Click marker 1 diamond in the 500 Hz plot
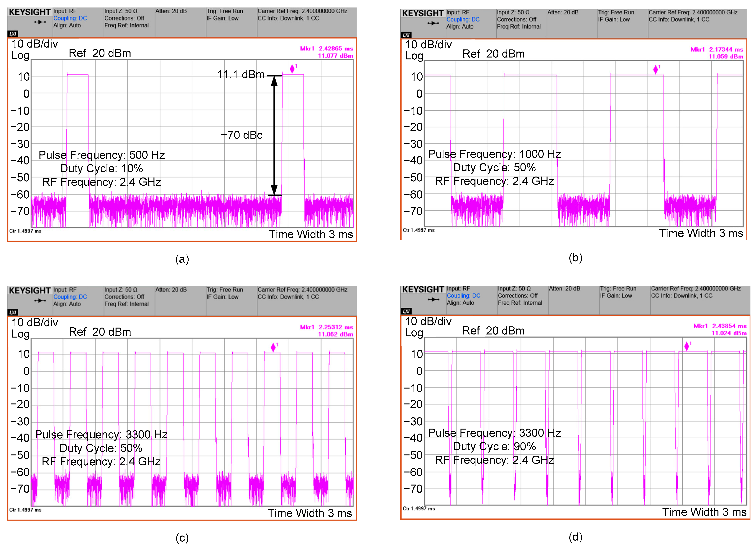Viewport: 756px width, 548px height. click(x=292, y=69)
